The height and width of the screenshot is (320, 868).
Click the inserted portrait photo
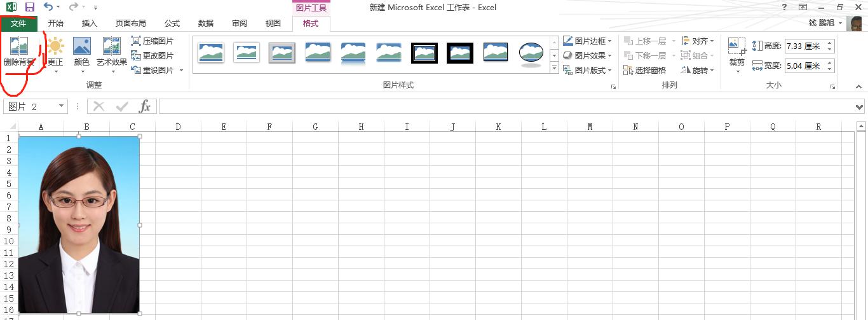pyautogui.click(x=79, y=225)
